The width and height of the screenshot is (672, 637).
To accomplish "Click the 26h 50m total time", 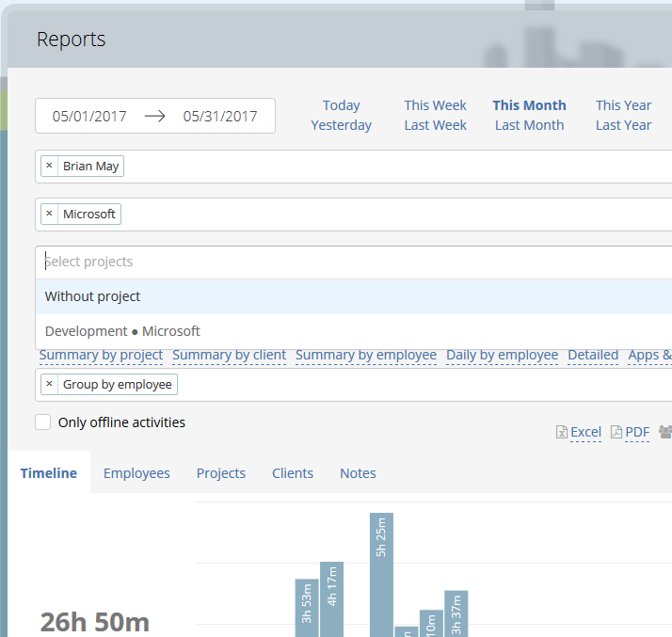I will [95, 622].
